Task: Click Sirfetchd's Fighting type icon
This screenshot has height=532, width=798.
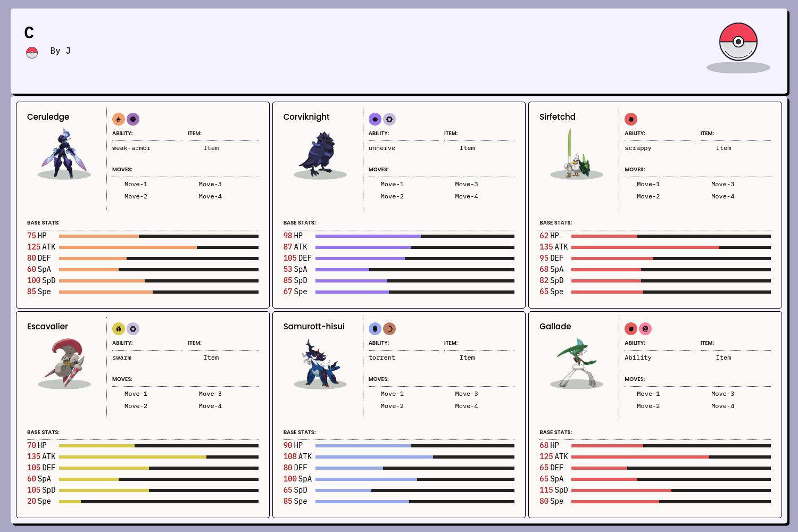Action: pyautogui.click(x=631, y=119)
